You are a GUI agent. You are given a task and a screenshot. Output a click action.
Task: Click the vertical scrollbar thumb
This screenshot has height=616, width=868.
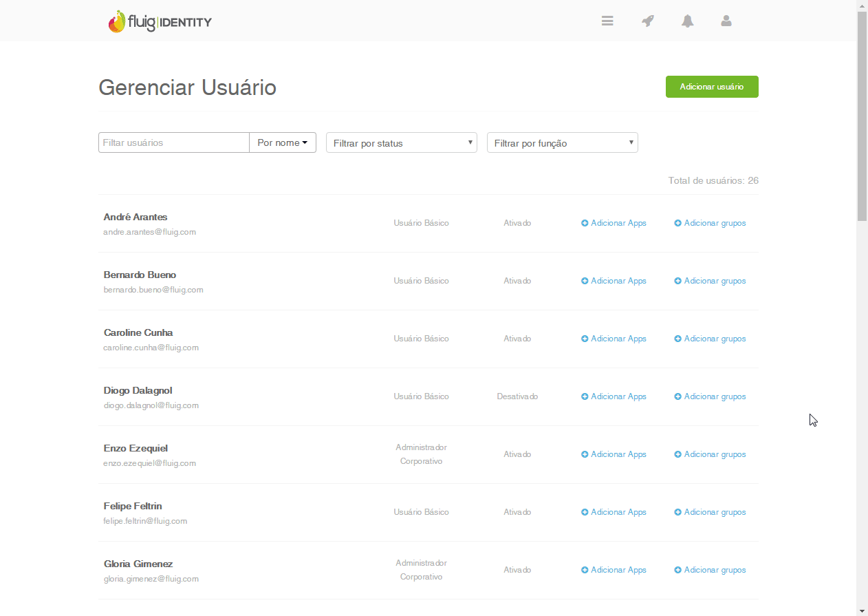pyautogui.click(x=862, y=117)
